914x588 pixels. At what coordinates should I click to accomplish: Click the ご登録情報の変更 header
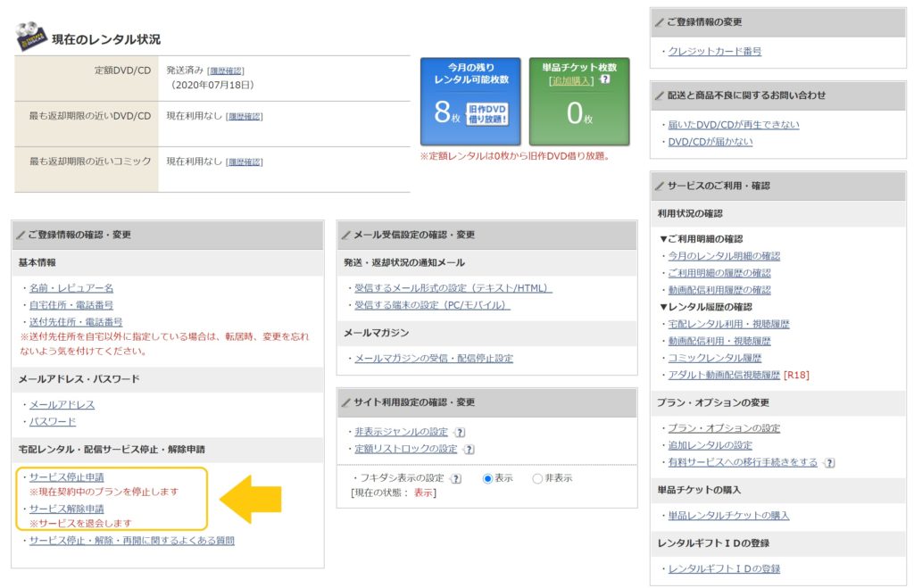click(778, 22)
